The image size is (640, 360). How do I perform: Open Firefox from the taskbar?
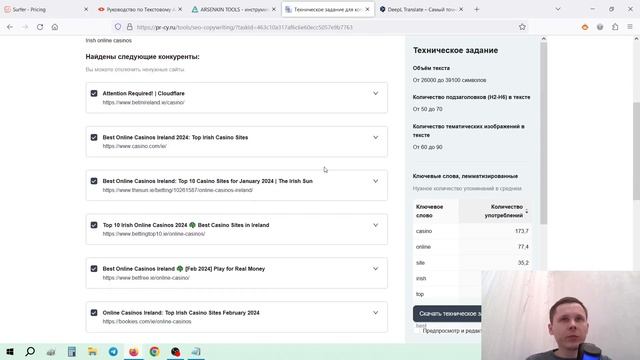133,351
